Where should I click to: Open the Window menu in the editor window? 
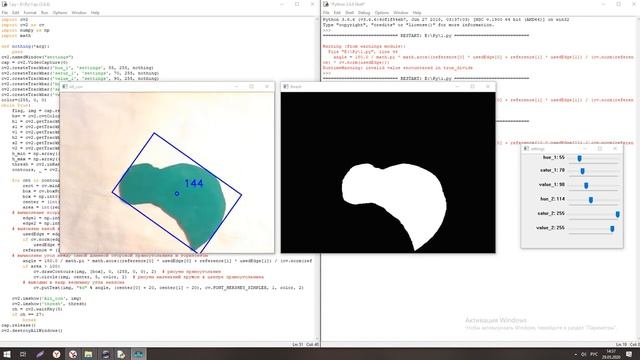click(x=79, y=13)
